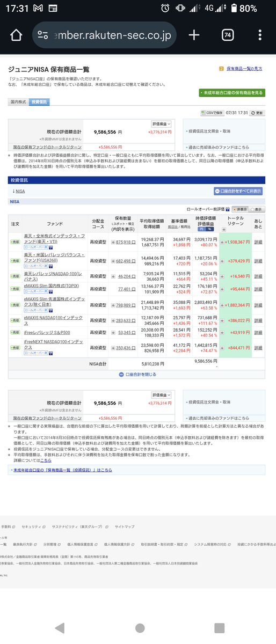Screen dimensions: 276x644
Task: Open 未成年総合口座の「保有商品一覧(投資信託)」はこちら link
Action: [x=62, y=470]
